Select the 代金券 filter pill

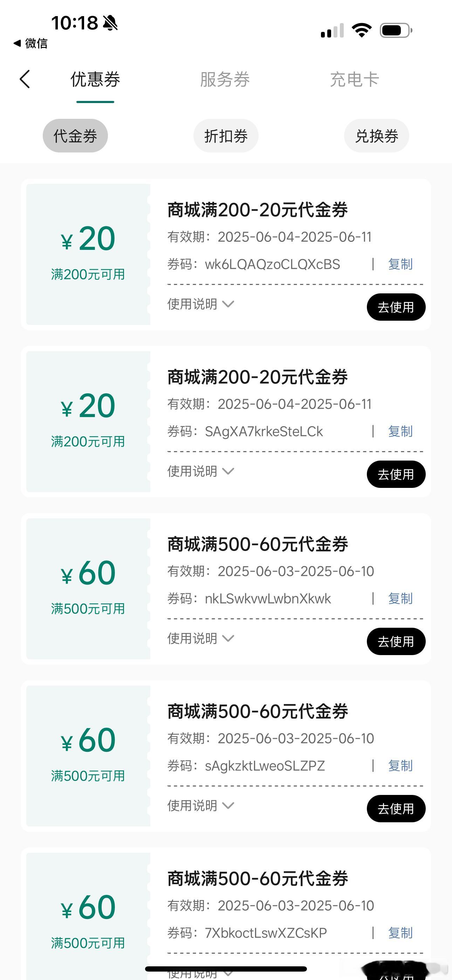click(75, 136)
